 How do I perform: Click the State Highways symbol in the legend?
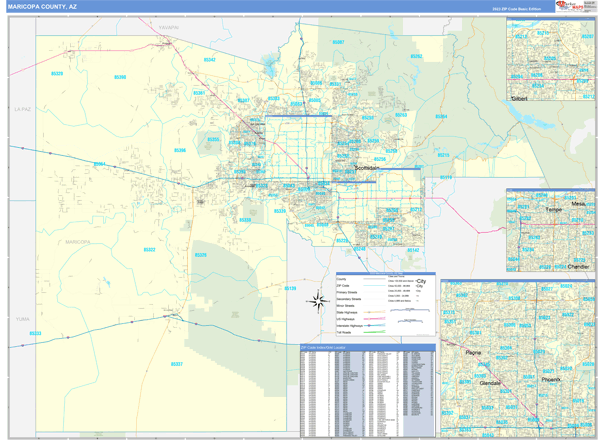coord(371,310)
